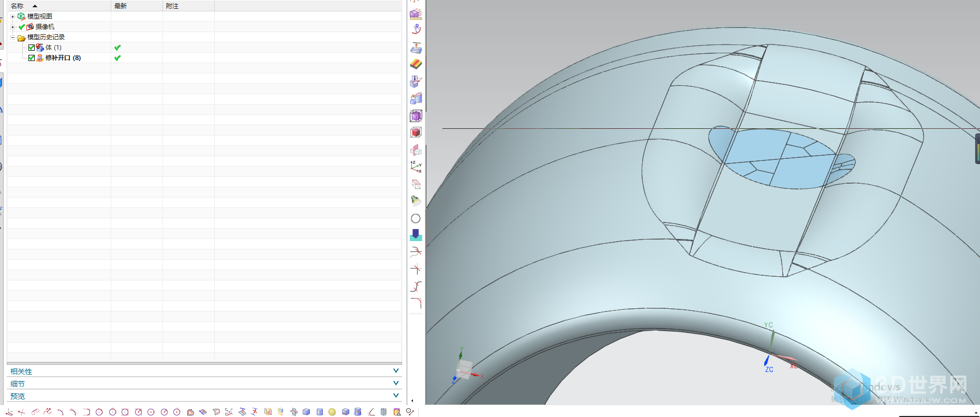
Task: Click the corner fillet curve icon
Action: tap(416, 303)
